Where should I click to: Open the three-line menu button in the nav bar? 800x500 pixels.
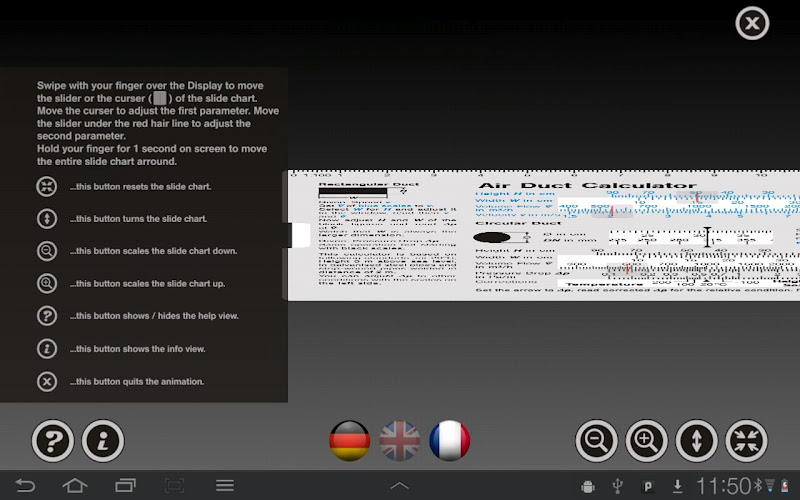[224, 485]
